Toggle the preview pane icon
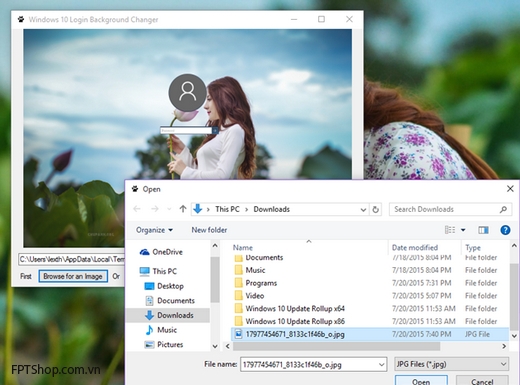The width and height of the screenshot is (520, 385). (483, 230)
